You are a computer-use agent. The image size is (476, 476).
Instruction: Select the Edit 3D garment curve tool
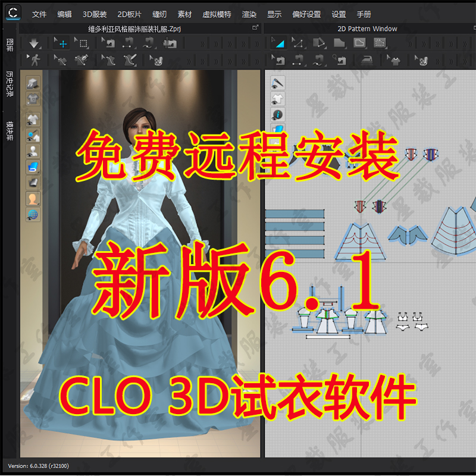[60, 60]
